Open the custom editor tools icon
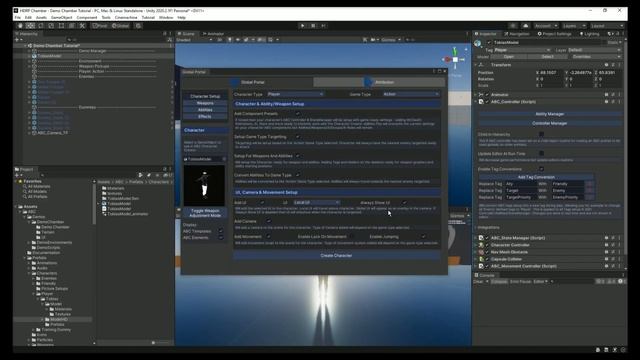The height and width of the screenshot is (360, 640). [x=82, y=26]
